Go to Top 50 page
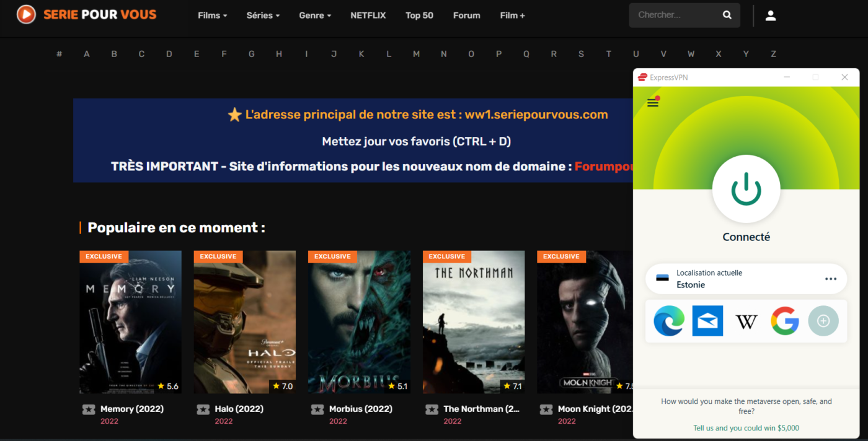 click(419, 15)
